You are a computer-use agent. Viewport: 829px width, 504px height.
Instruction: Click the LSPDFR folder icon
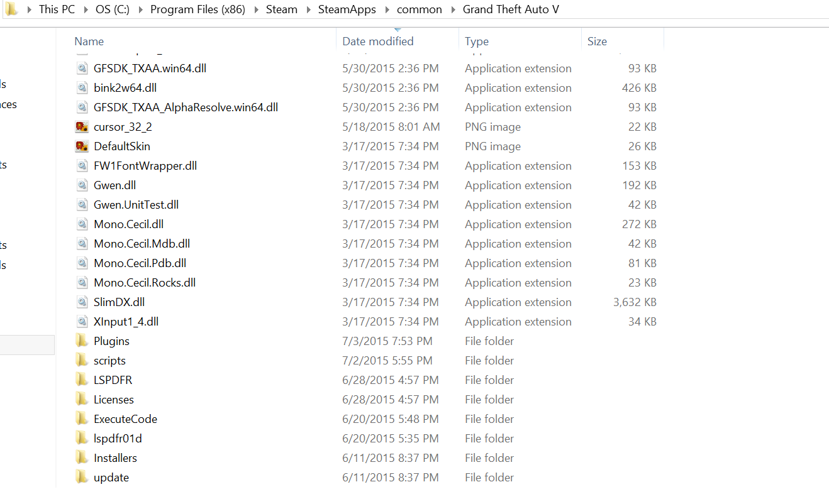(82, 380)
